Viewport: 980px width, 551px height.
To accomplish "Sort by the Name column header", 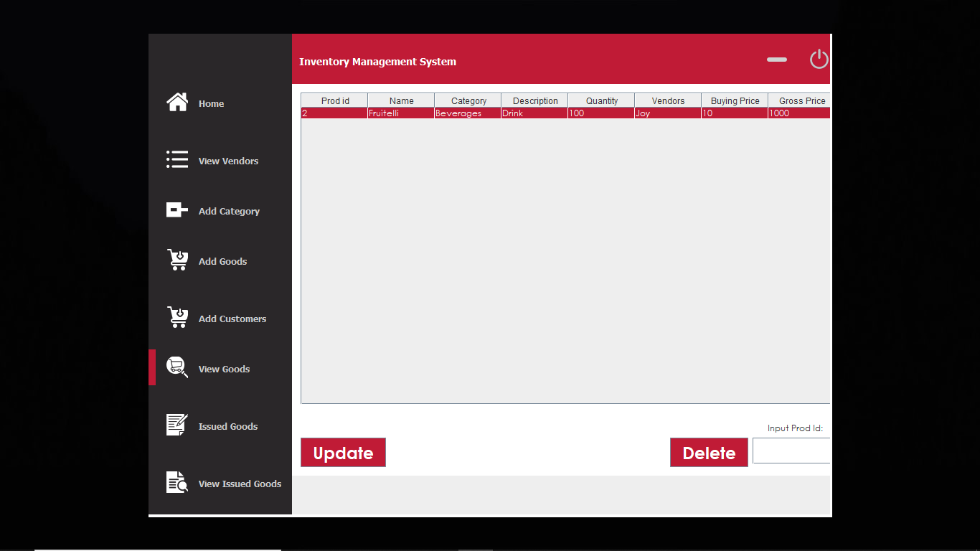I will click(x=401, y=100).
